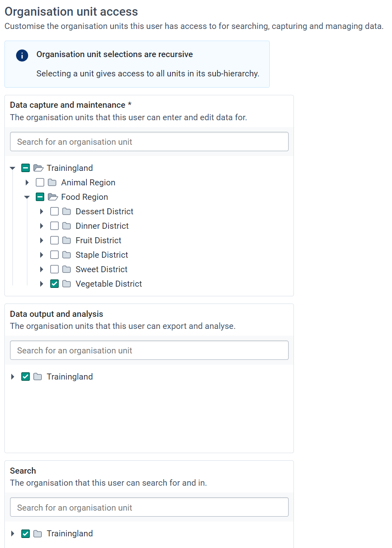Select the Dessert District label
Screen dimensions: 392x548
[x=105, y=211]
